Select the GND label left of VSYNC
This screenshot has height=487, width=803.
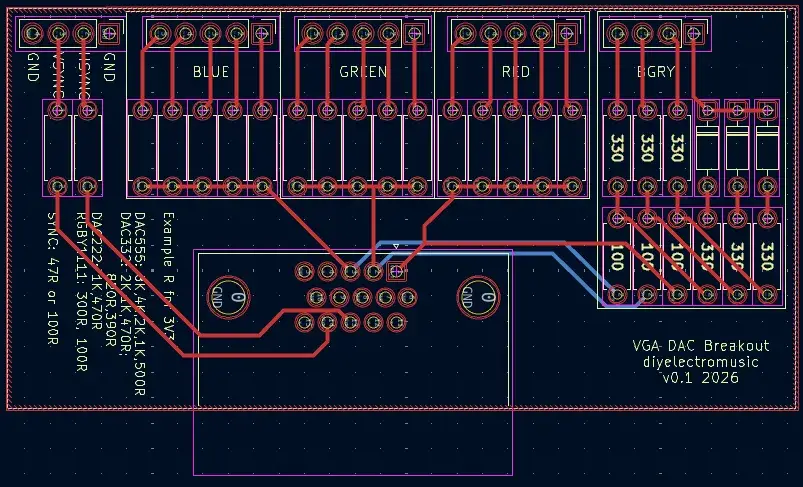pos(32,67)
